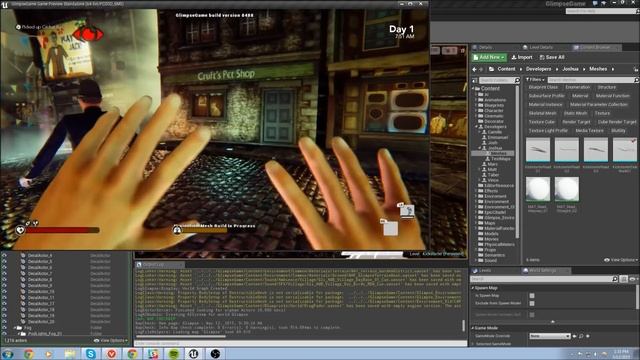Toggle the Texture Cube filter

542,122
